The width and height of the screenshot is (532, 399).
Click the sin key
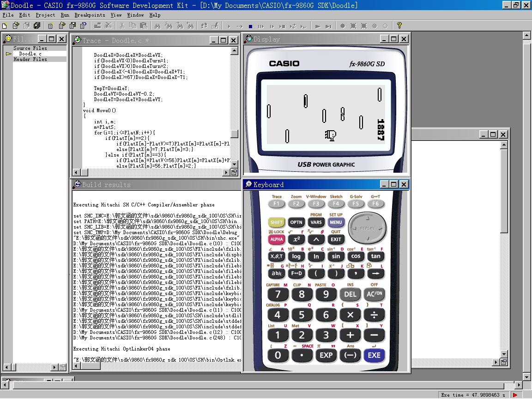pos(336,256)
